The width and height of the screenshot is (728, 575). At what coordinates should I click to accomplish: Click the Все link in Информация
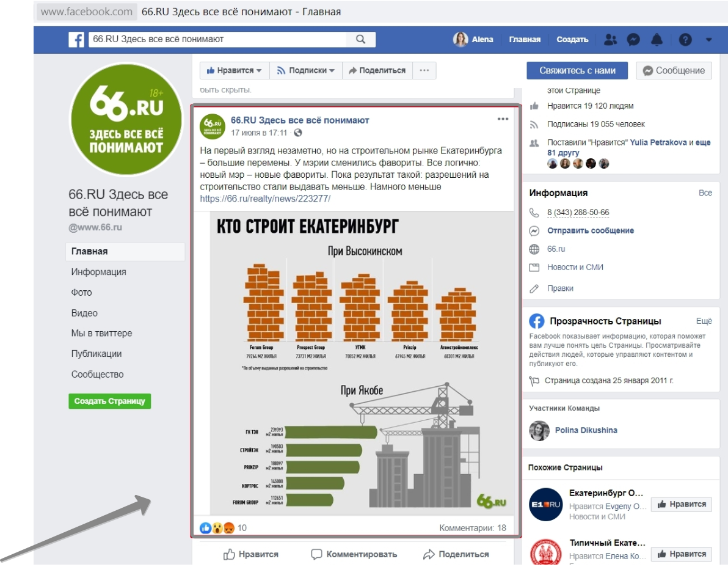coord(705,192)
